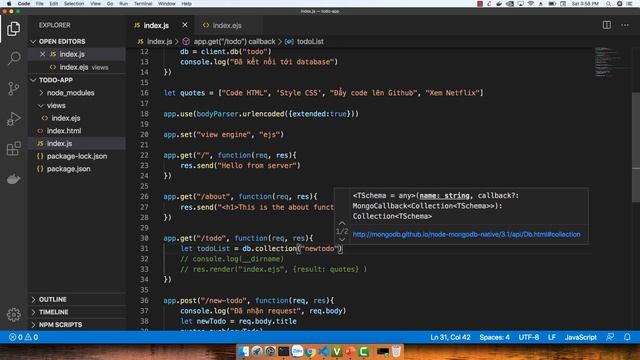This screenshot has height=360, width=640.
Task: Click errors and warnings count in status bar
Action: point(24,337)
